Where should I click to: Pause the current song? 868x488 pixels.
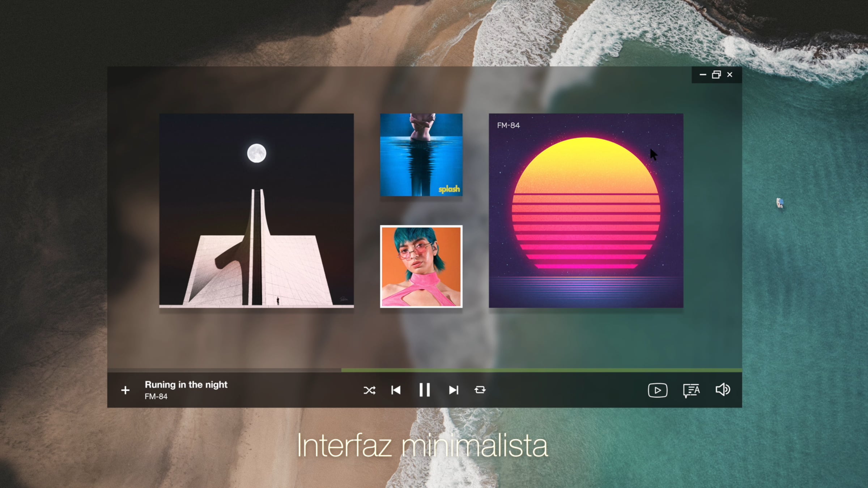tap(425, 390)
